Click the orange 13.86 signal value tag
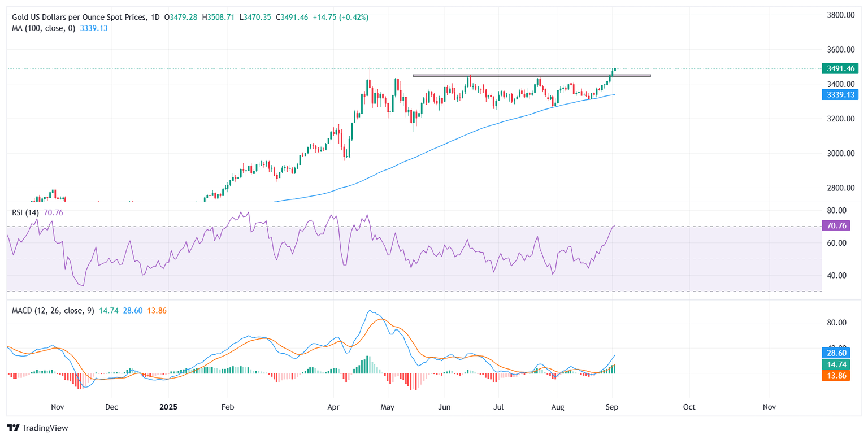This screenshot has width=868, height=439. tap(839, 375)
